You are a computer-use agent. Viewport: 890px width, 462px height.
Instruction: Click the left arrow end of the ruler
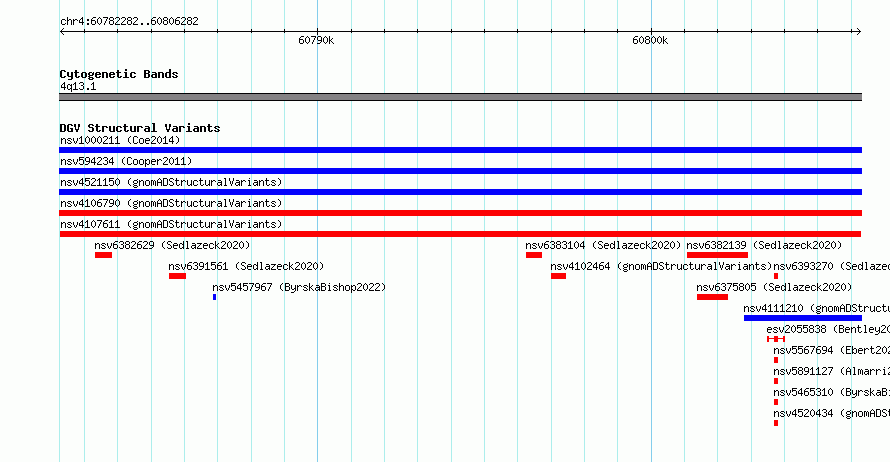pyautogui.click(x=62, y=32)
